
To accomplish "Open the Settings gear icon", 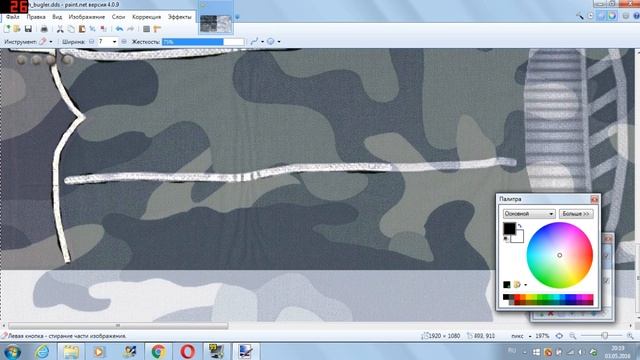I will (x=626, y=16).
